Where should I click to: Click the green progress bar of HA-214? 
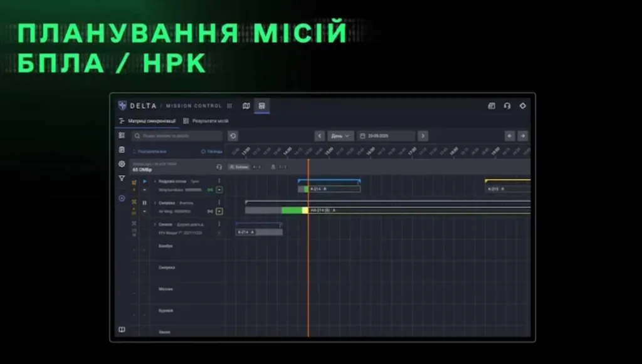tap(292, 211)
